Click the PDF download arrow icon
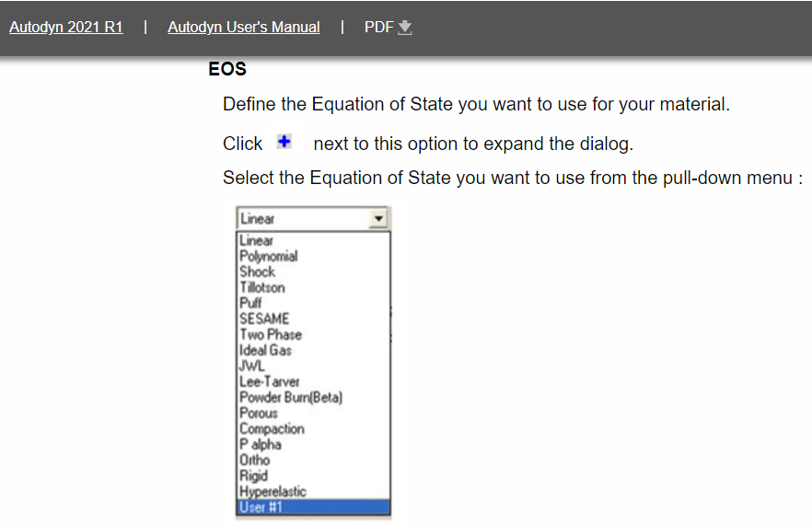This screenshot has width=812, height=531. [x=405, y=28]
